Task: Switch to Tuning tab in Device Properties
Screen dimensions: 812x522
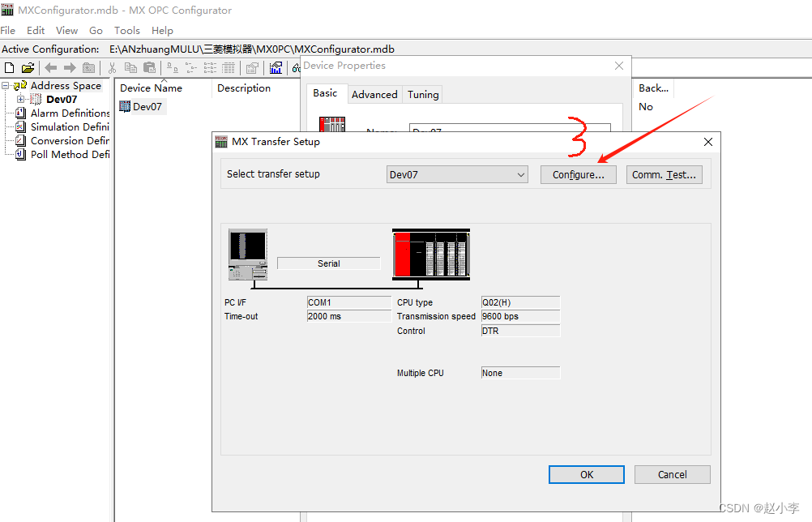Action: point(423,94)
